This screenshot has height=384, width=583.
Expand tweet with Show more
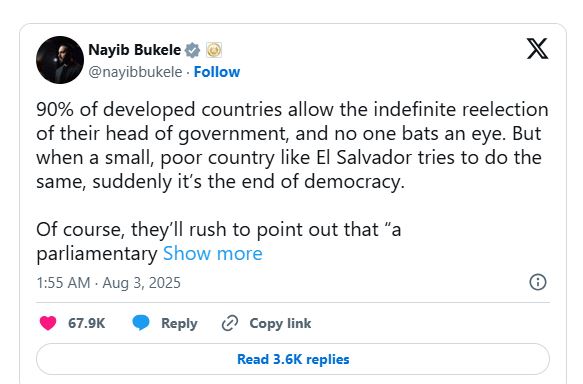[213, 254]
